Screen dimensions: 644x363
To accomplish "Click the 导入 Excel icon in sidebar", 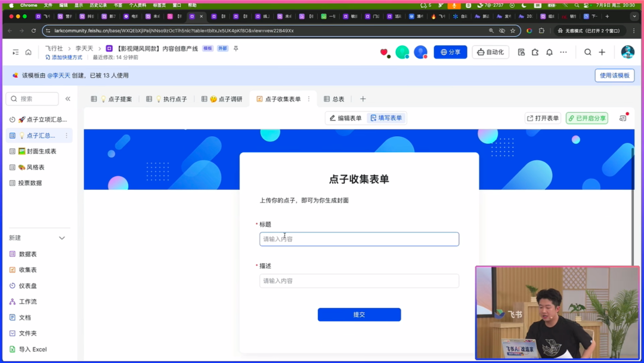I will point(13,349).
